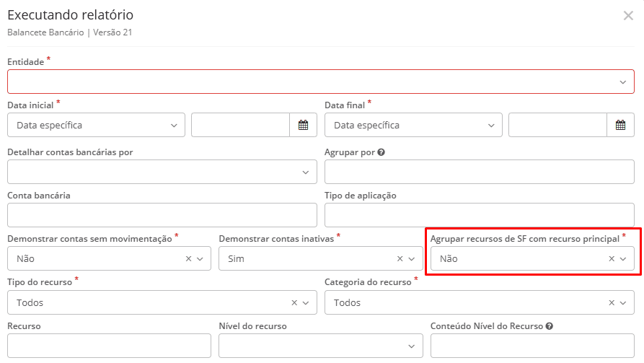Image resolution: width=644 pixels, height=363 pixels.
Task: Clear the Demonstrar contas inativas selection
Action: pyautogui.click(x=400, y=258)
